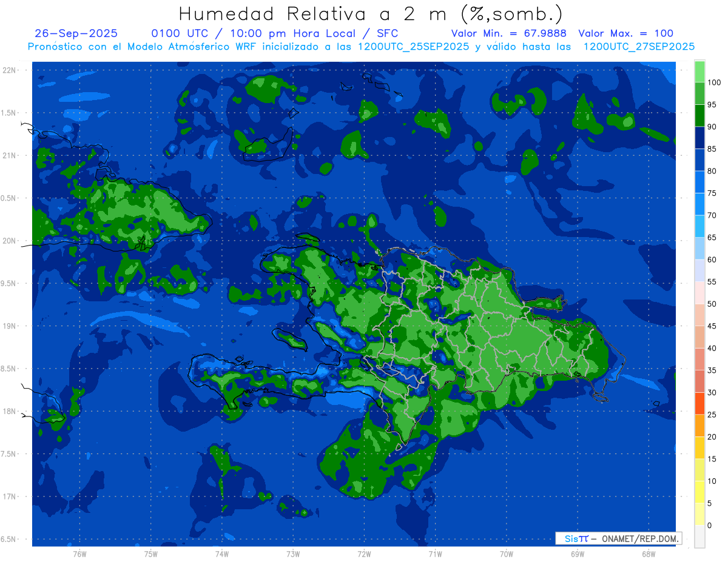Pick the red-orange 25–30 legend swatch
Image resolution: width=728 pixels, height=562 pixels.
pyautogui.click(x=699, y=403)
